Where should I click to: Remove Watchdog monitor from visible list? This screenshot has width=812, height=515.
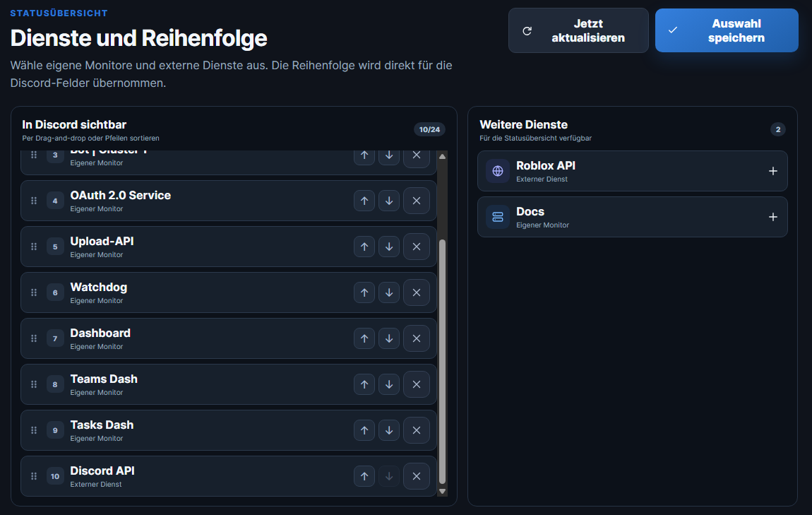pos(417,292)
